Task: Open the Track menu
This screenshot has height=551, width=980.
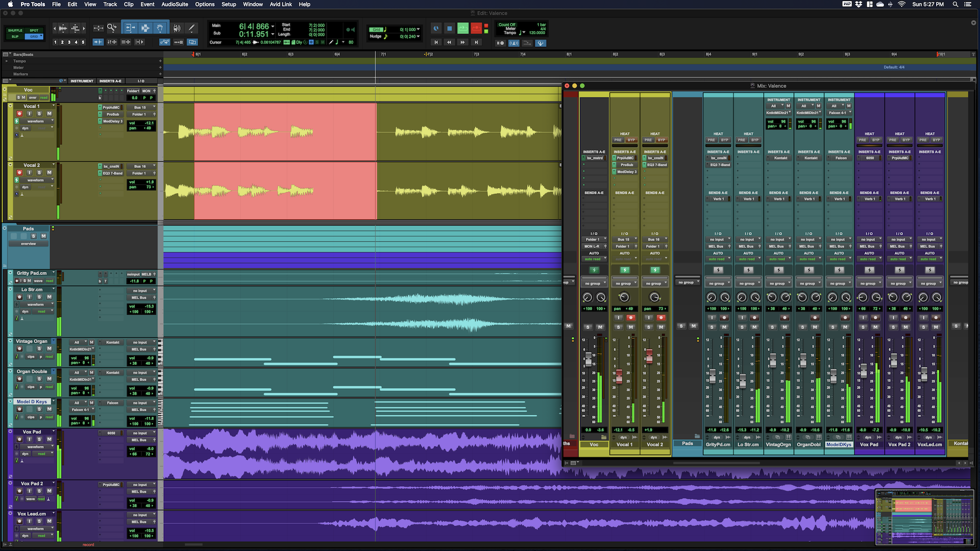Action: coord(110,4)
